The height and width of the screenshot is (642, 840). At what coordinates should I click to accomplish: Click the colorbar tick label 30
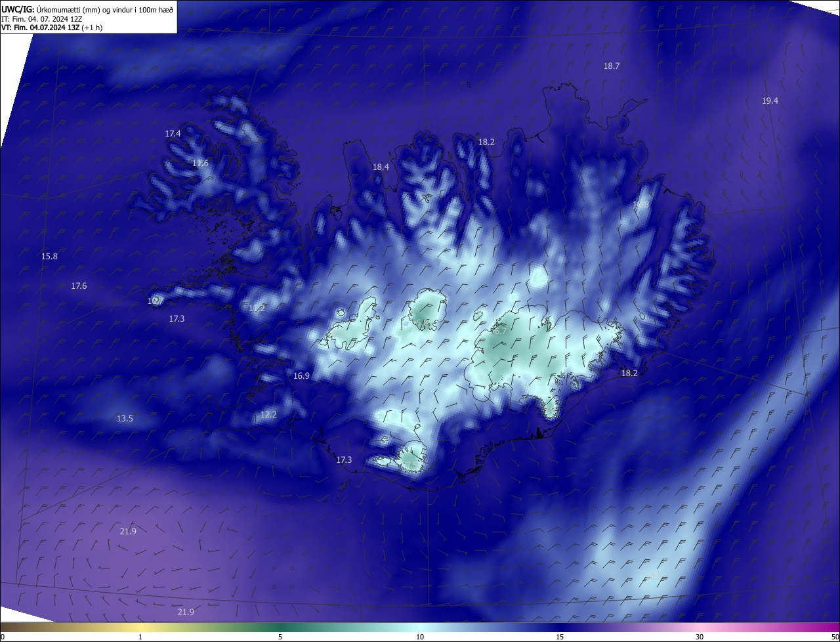click(x=700, y=637)
